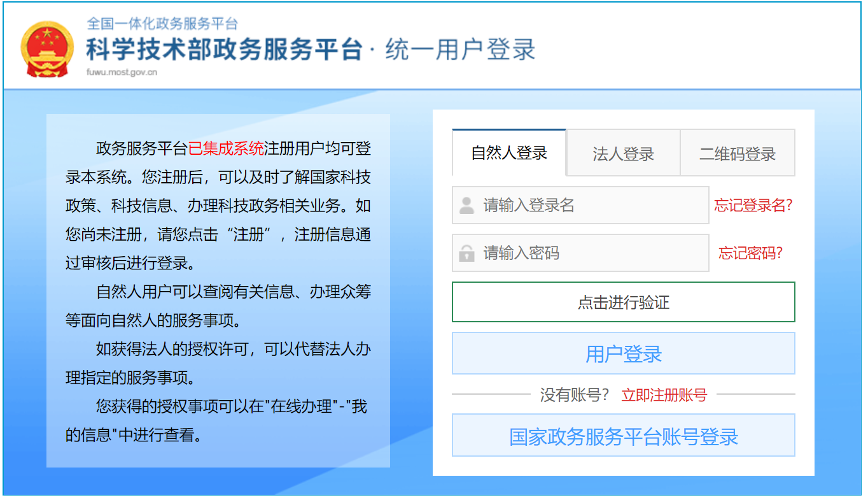
Task: Open the 立即注册账号 registration link
Action: pyautogui.click(x=664, y=395)
